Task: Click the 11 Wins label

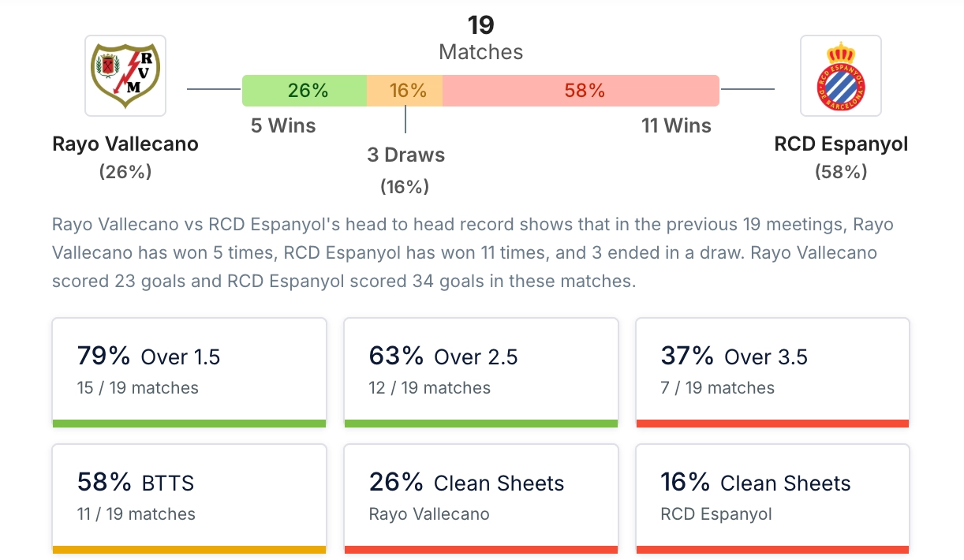Action: point(676,125)
